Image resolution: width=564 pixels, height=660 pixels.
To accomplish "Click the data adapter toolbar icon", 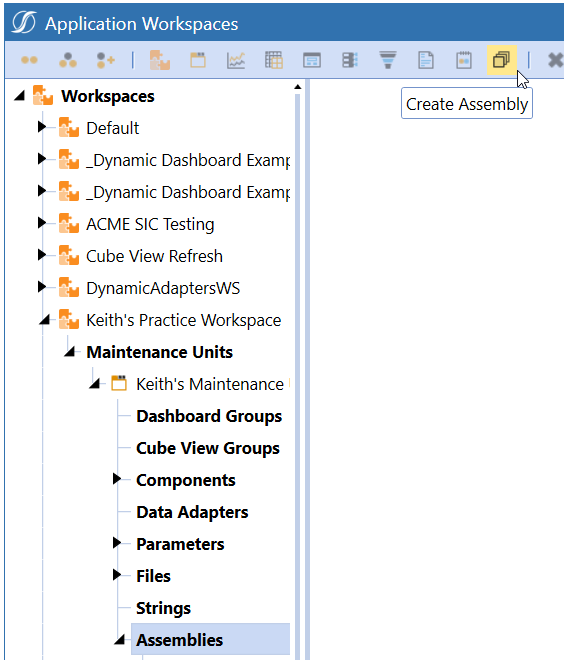I will (x=350, y=60).
